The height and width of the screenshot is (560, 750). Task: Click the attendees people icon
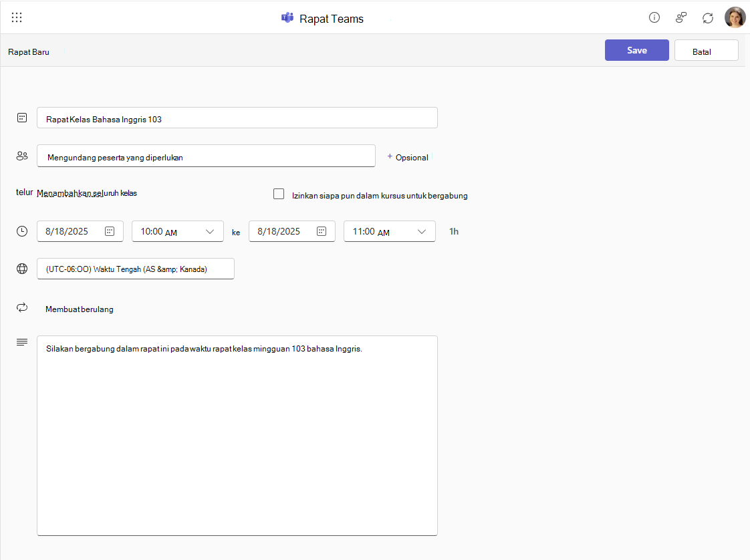point(22,156)
